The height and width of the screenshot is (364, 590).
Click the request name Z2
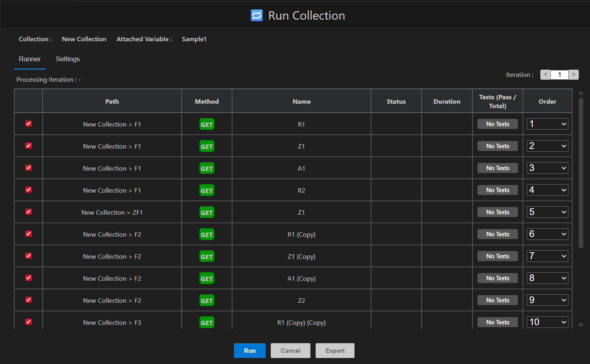pos(302,300)
